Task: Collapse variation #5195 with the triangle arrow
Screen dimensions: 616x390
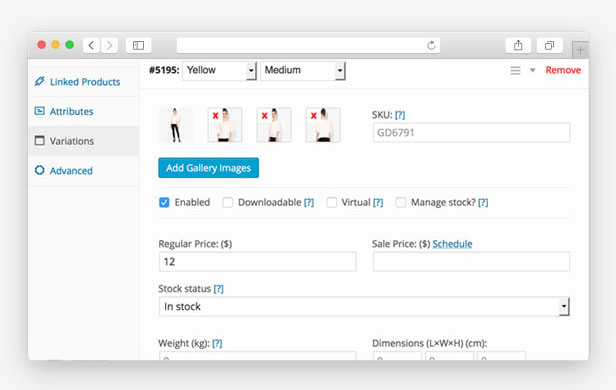Action: coord(532,70)
